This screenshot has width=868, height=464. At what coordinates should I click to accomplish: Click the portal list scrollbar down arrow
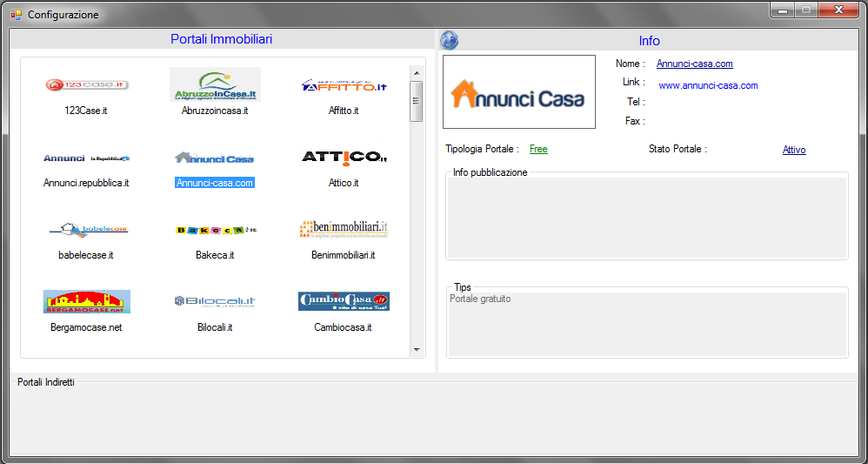[417, 350]
